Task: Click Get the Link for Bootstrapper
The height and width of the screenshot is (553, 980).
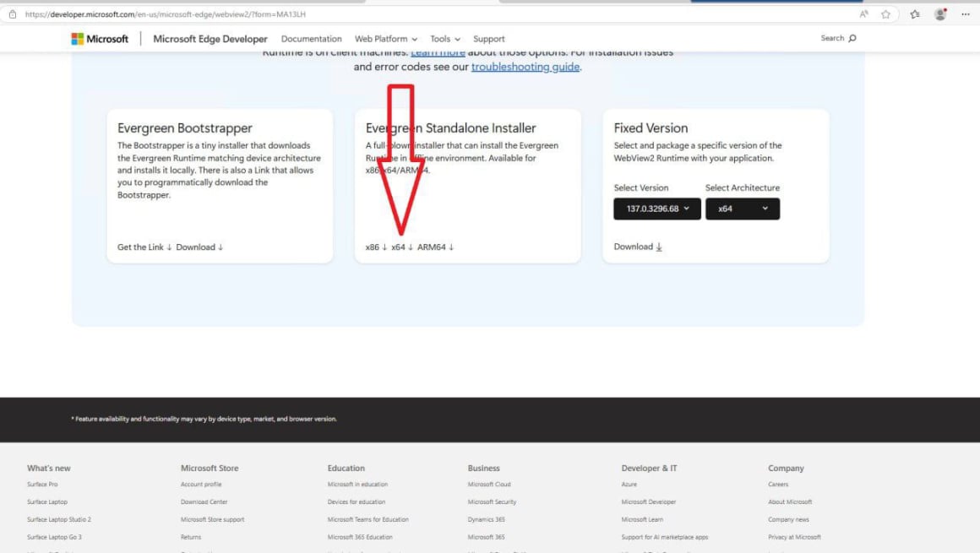Action: coord(144,247)
